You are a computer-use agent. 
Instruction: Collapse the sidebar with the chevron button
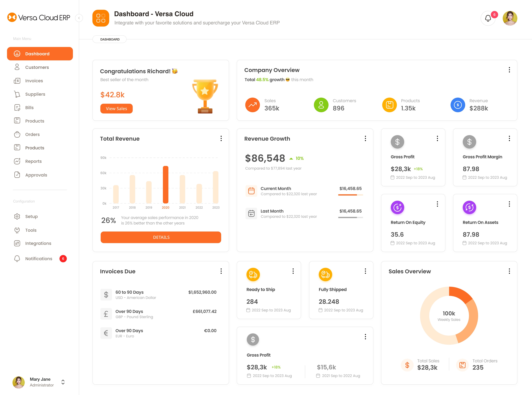[x=79, y=18]
